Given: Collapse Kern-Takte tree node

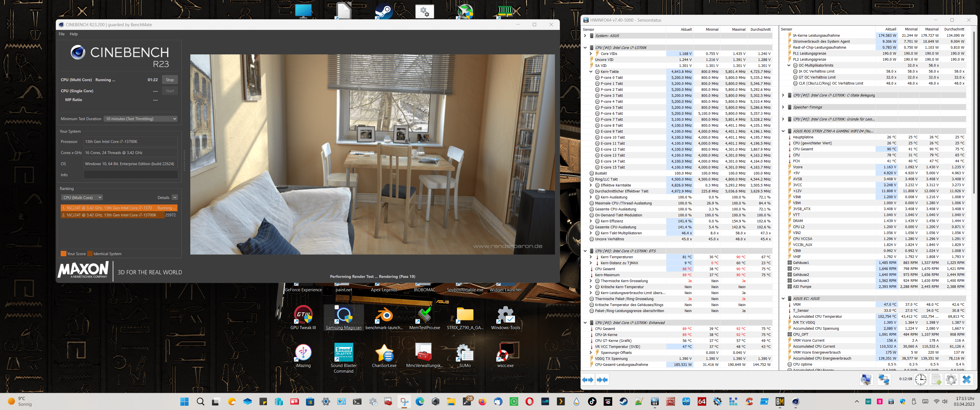Looking at the screenshot, I should pyautogui.click(x=591, y=71).
